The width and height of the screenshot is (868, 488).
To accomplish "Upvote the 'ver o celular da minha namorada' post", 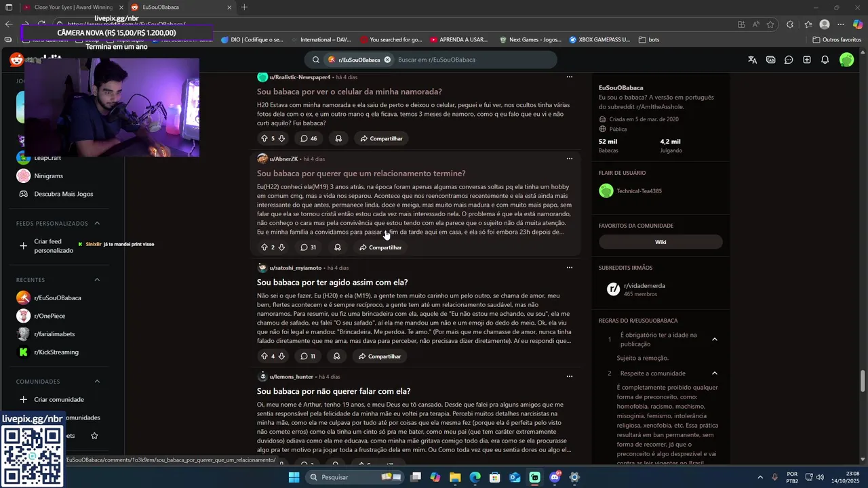I will click(264, 138).
